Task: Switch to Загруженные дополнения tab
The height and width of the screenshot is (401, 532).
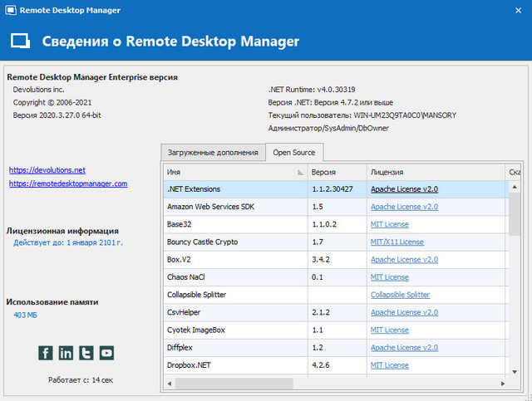Action: pos(213,153)
